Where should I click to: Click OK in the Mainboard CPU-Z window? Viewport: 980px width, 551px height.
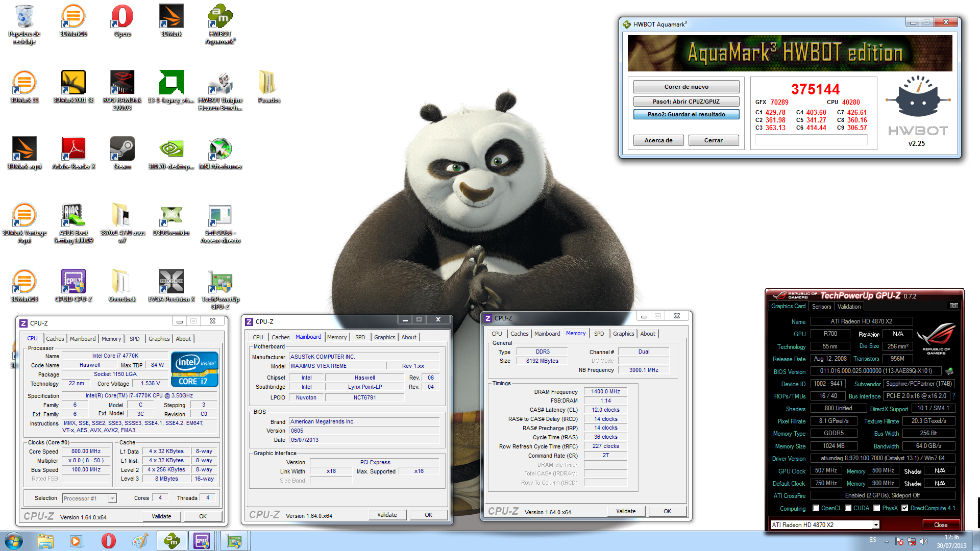[x=428, y=515]
